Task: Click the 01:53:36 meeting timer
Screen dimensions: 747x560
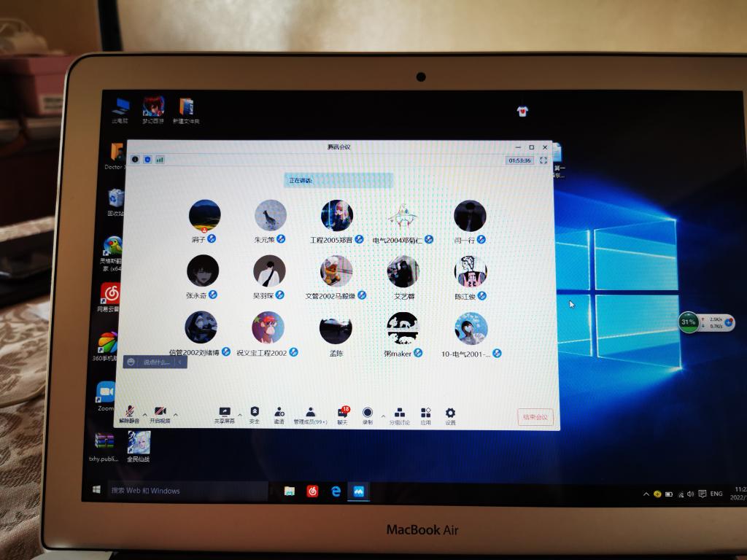Action: (519, 160)
